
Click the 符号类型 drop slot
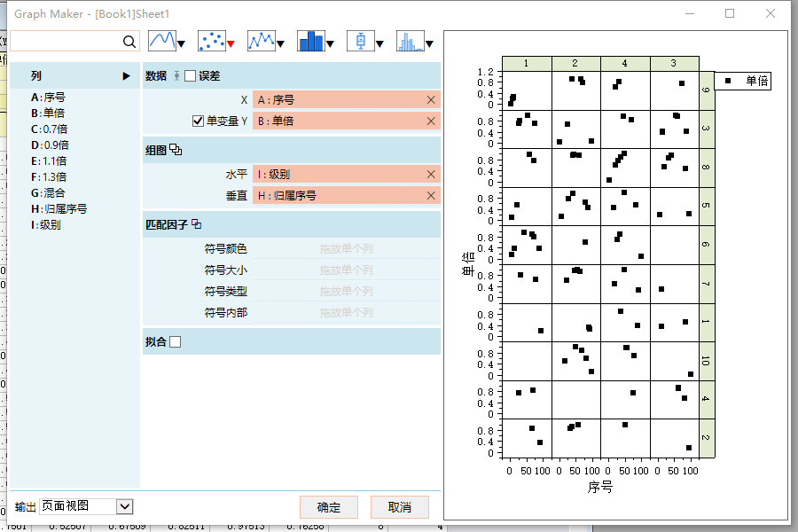346,291
